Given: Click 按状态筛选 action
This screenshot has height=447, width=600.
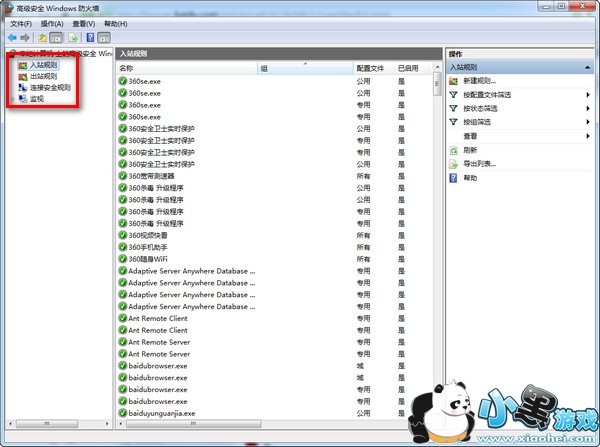Looking at the screenshot, I should click(x=480, y=108).
